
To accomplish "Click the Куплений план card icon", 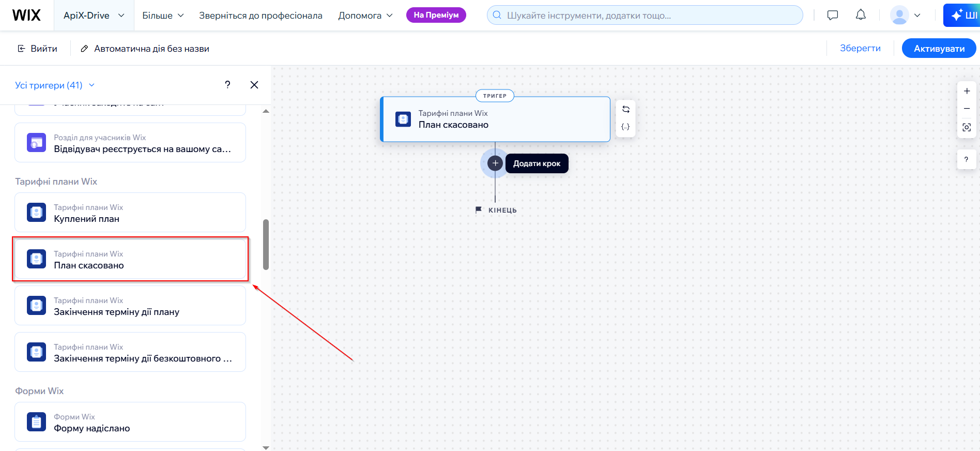I will tap(36, 213).
